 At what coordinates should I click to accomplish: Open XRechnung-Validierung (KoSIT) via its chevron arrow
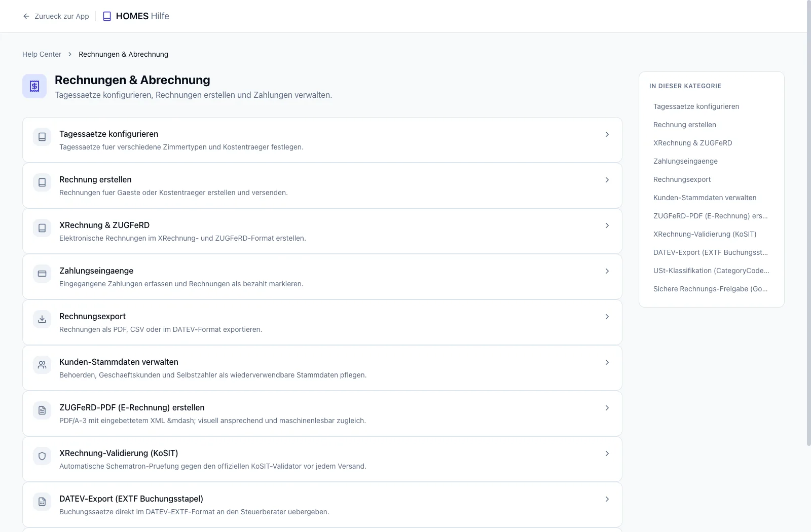[607, 453]
